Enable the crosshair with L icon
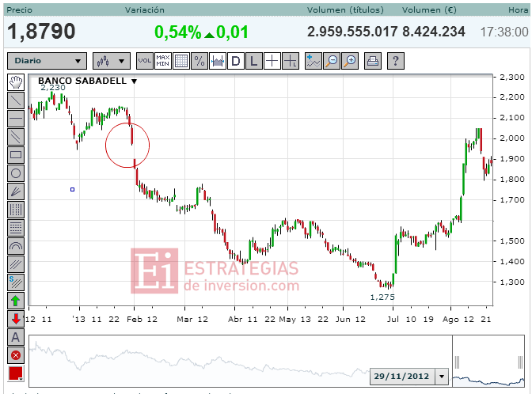The image size is (532, 394). click(x=291, y=61)
